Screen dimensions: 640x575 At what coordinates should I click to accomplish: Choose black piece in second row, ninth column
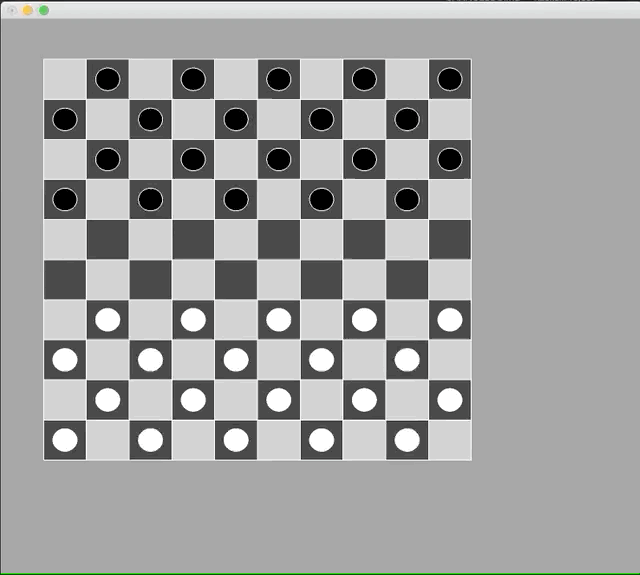[x=407, y=119]
